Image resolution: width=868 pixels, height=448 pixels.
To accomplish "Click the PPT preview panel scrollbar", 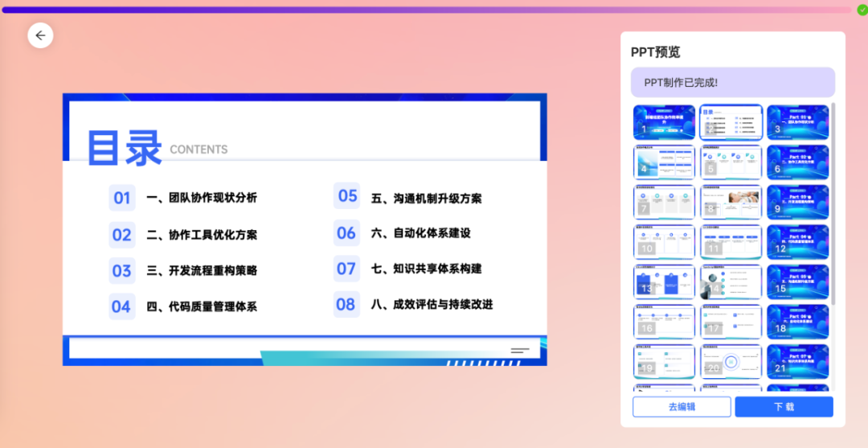I will pyautogui.click(x=833, y=201).
